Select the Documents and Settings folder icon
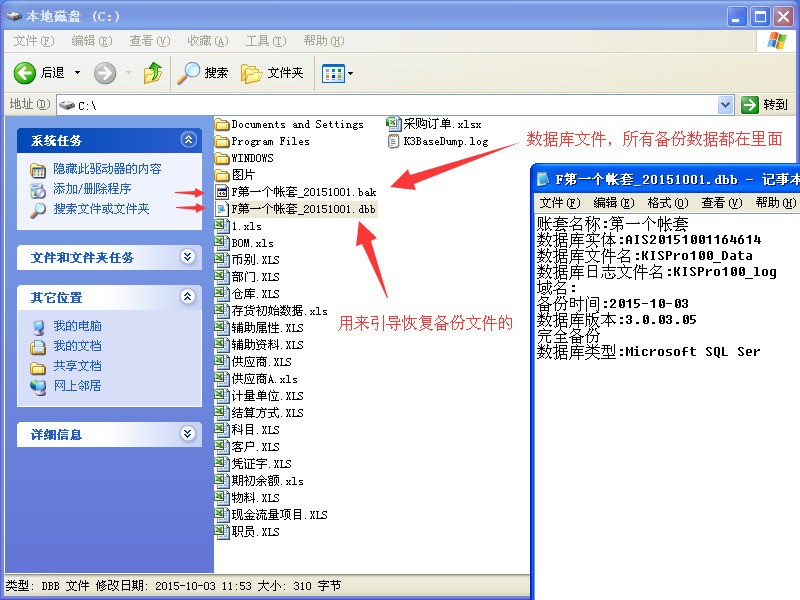The width and height of the screenshot is (800, 600). click(x=222, y=124)
